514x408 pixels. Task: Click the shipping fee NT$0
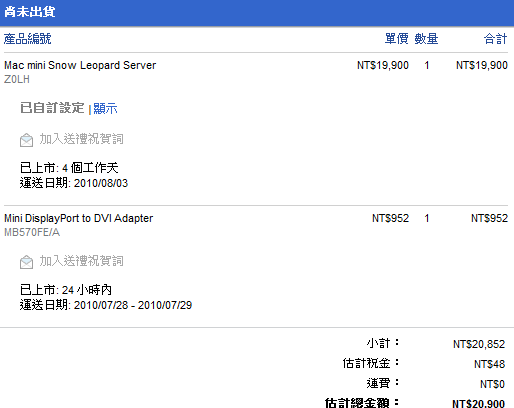pos(492,384)
